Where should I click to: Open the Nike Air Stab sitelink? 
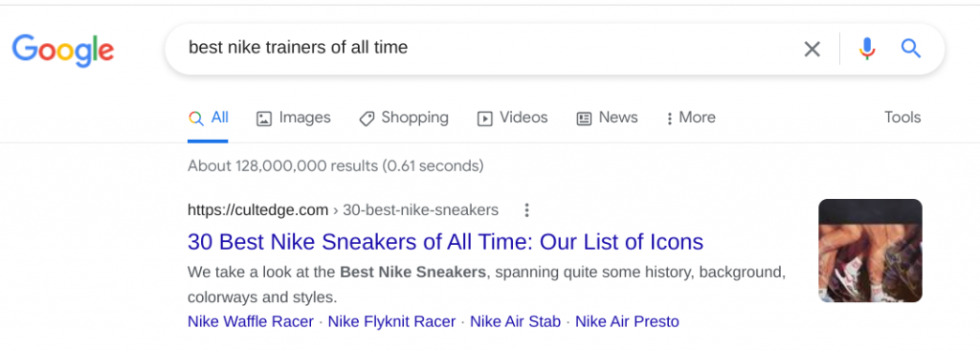click(516, 321)
